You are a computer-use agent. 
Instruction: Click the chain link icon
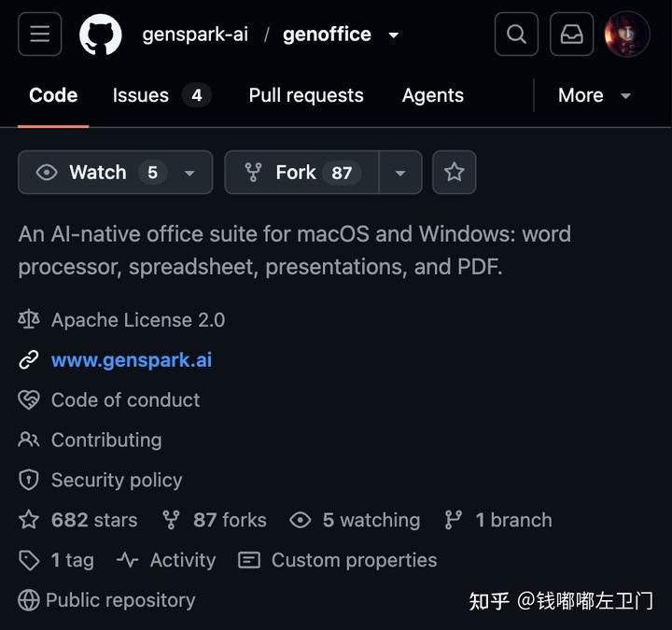[29, 359]
